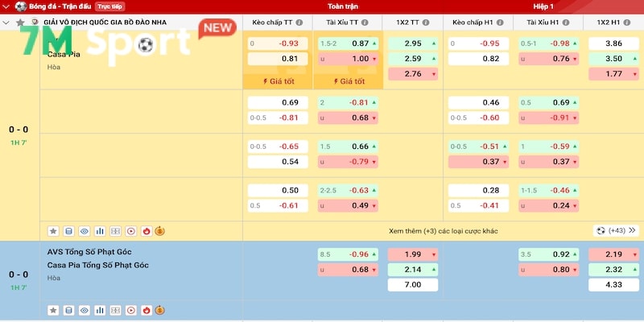Click the Xem thêm (+3) các loại cược khác link
Viewport: 644px width, 322px height.
[441, 230]
